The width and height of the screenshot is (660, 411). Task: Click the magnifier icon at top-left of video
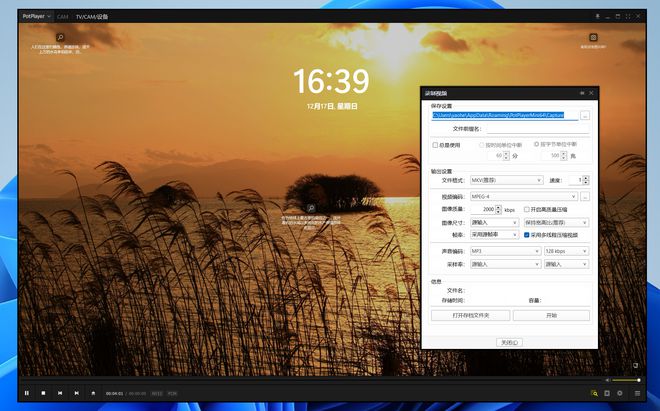coord(60,37)
